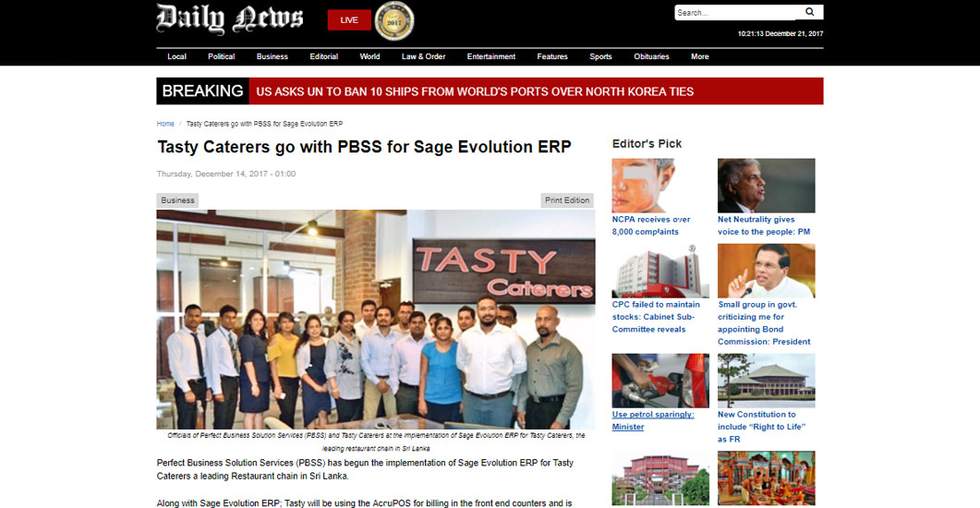Screen dimensions: 980x508
Task: Click the red LIVE button
Action: coord(349,20)
